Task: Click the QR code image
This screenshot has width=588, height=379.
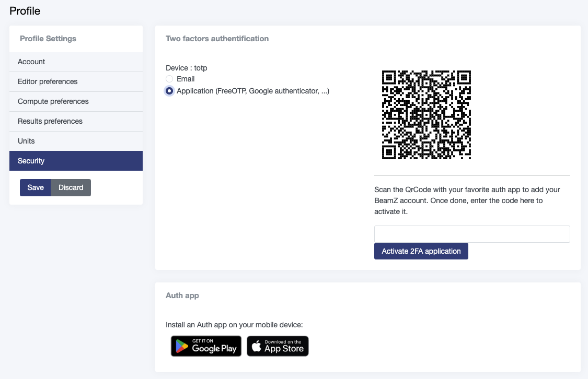Action: pyautogui.click(x=426, y=115)
